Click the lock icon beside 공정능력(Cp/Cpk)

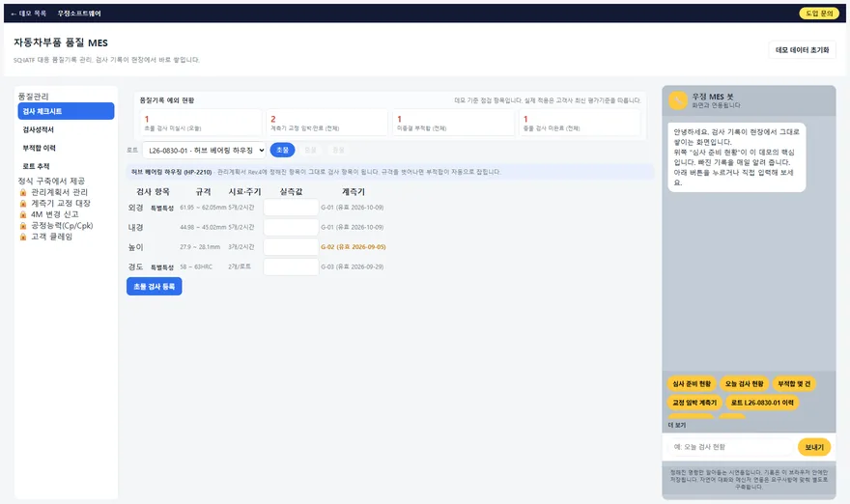click(23, 225)
